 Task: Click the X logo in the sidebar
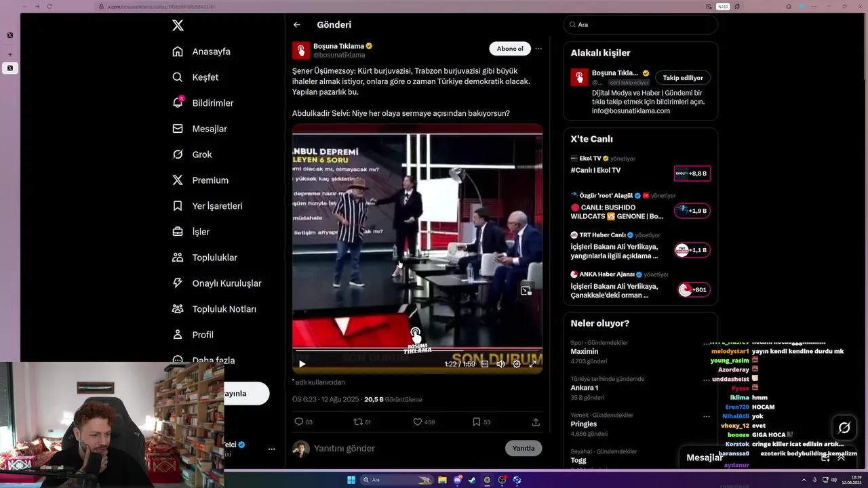(178, 25)
